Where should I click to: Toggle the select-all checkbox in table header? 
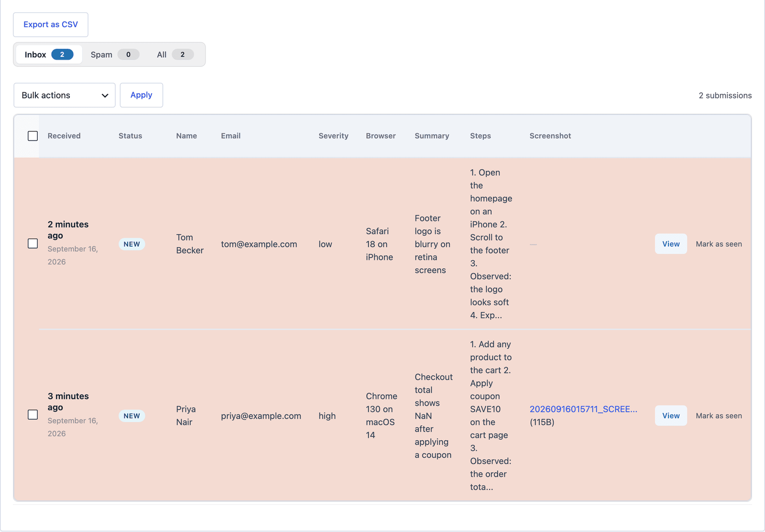click(33, 136)
